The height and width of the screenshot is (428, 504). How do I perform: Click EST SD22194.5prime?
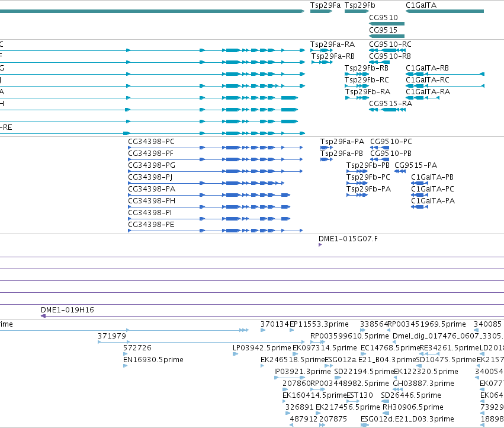click(364, 372)
